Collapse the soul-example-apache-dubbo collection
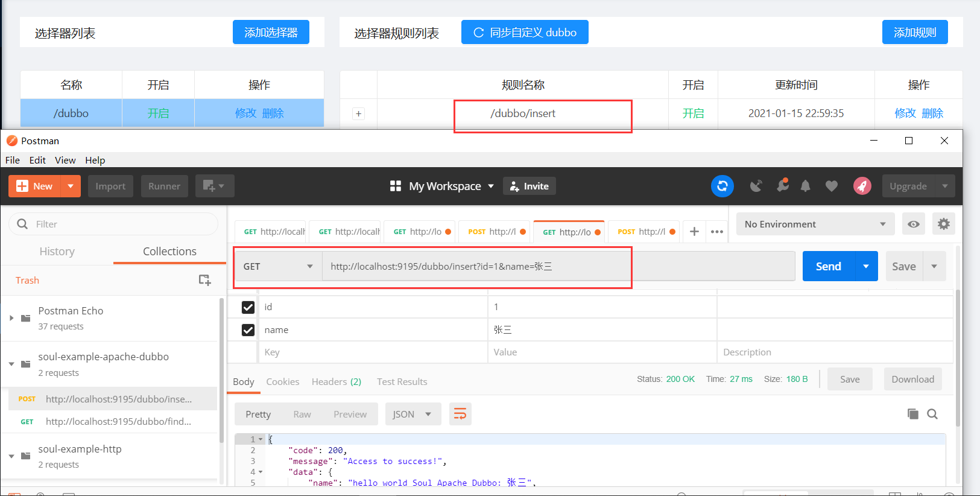This screenshot has width=980, height=496. tap(11, 364)
